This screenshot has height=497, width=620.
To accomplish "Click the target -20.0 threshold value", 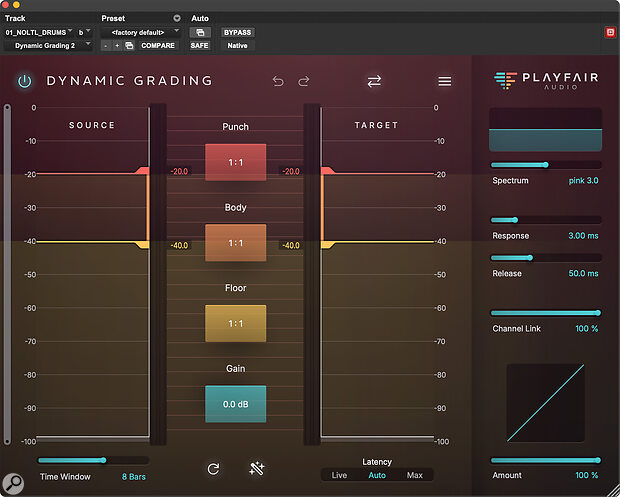I will click(x=291, y=171).
